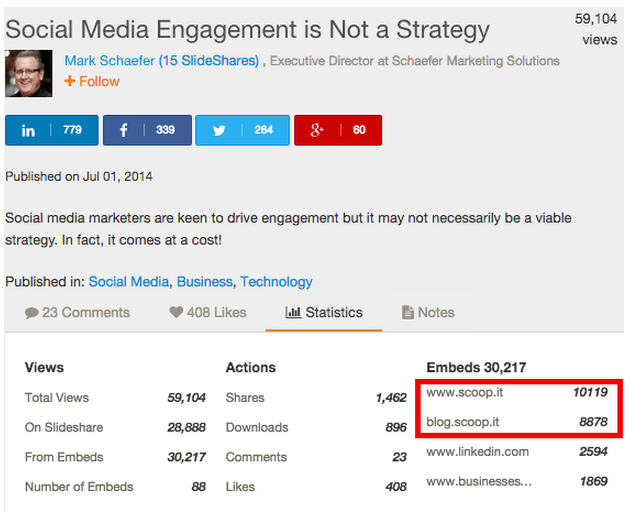Open the Business category link

point(205,282)
